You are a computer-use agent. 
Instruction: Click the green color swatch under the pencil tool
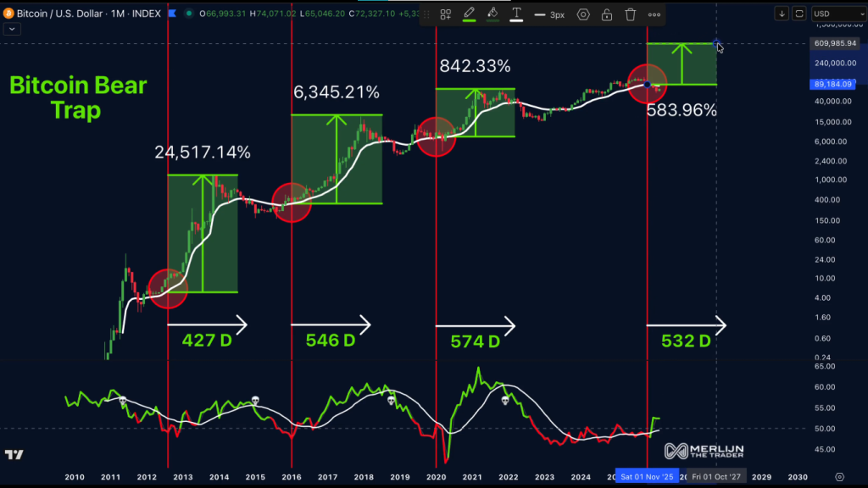(469, 21)
